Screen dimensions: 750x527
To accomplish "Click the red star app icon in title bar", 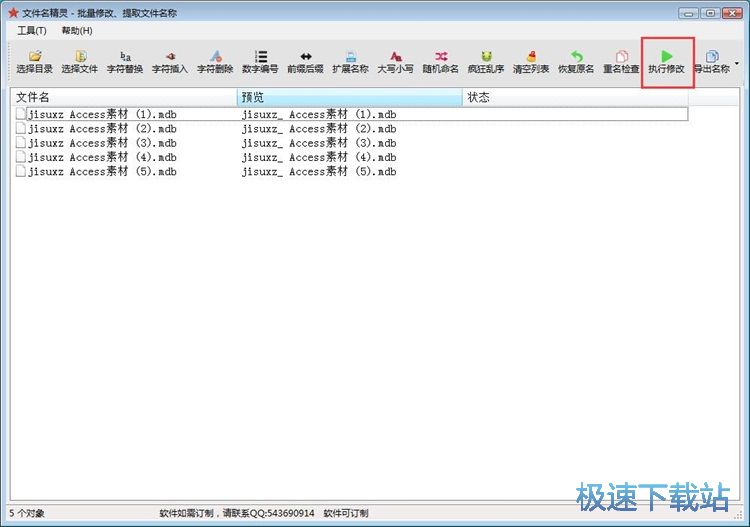I will (x=13, y=13).
